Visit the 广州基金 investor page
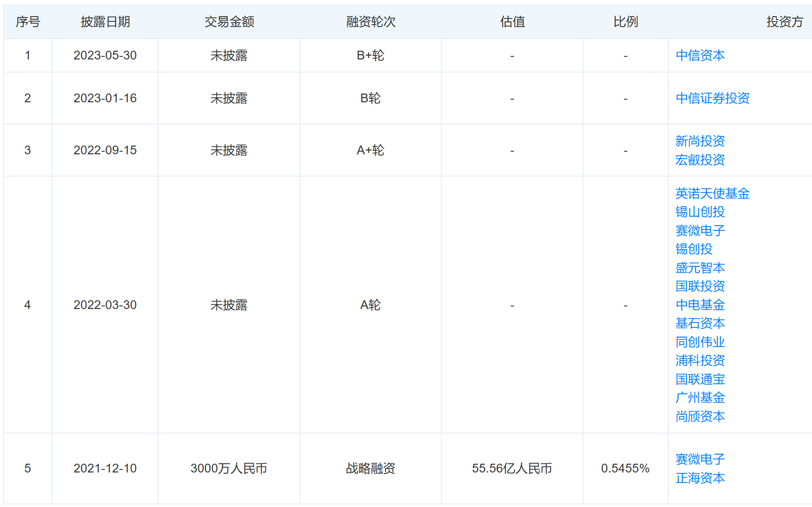 point(700,398)
